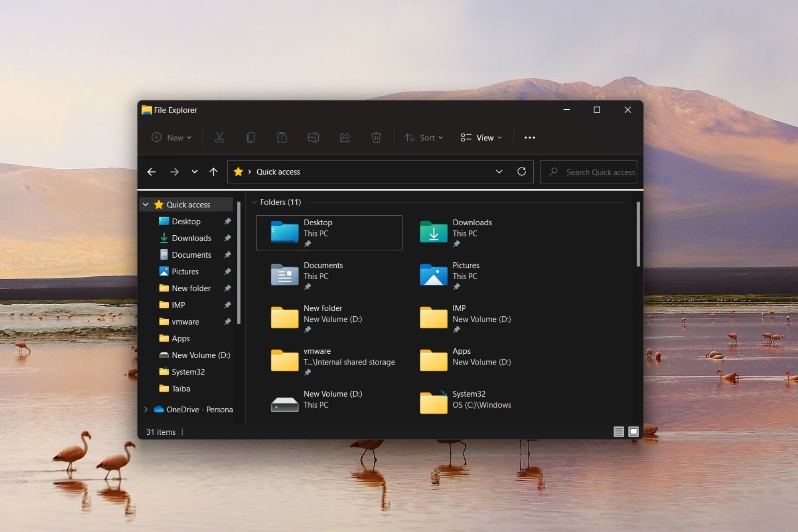
Task: Click the Delete icon in toolbar
Action: pos(376,138)
